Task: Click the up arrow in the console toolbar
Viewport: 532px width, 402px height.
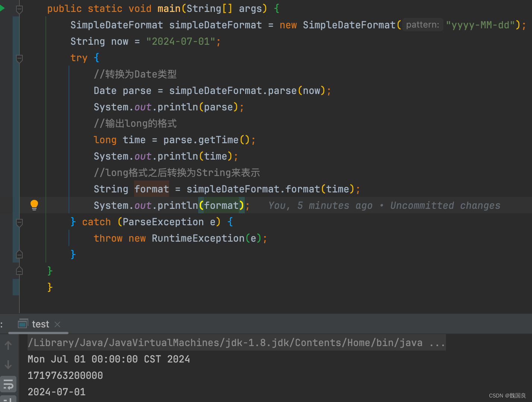Action: pos(8,345)
